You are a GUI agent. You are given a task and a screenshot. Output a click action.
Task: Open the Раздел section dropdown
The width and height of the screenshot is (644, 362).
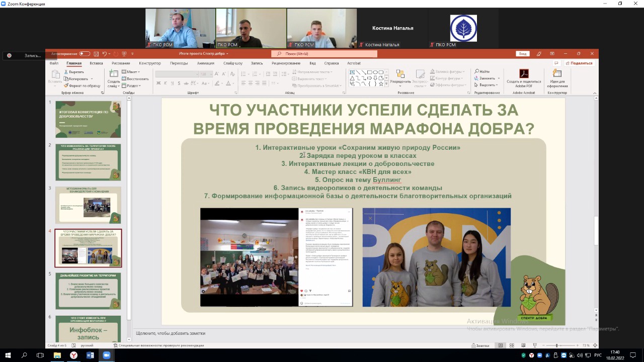point(132,85)
